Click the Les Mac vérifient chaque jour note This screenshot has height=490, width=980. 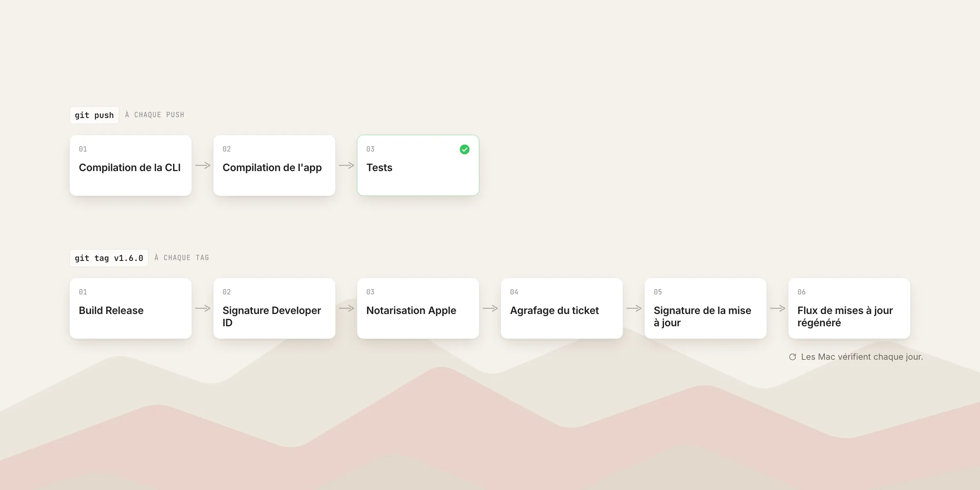point(862,357)
